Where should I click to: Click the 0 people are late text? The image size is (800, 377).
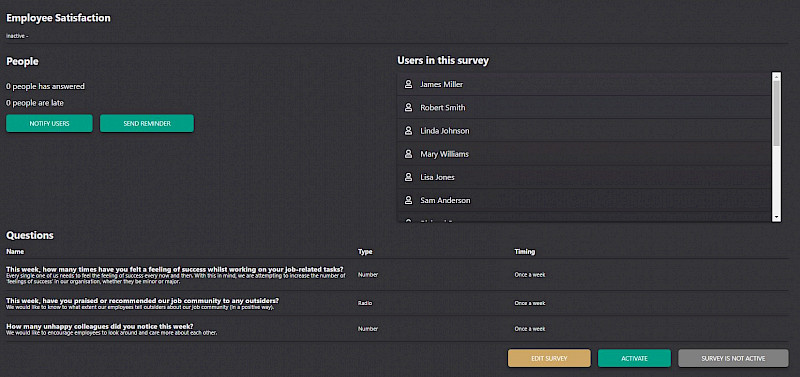(35, 103)
